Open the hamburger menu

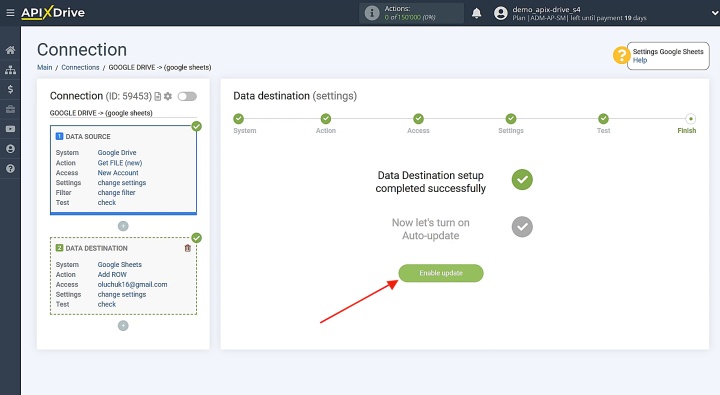10,13
